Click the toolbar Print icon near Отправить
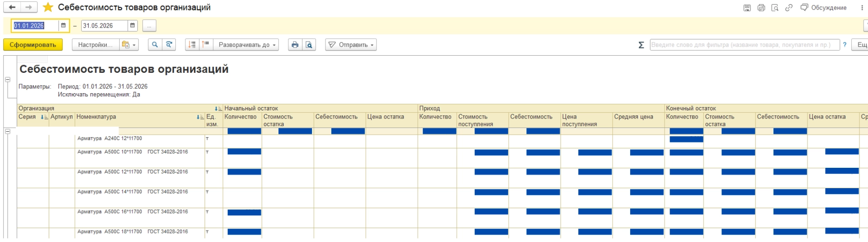The image size is (868, 242). coord(295,45)
